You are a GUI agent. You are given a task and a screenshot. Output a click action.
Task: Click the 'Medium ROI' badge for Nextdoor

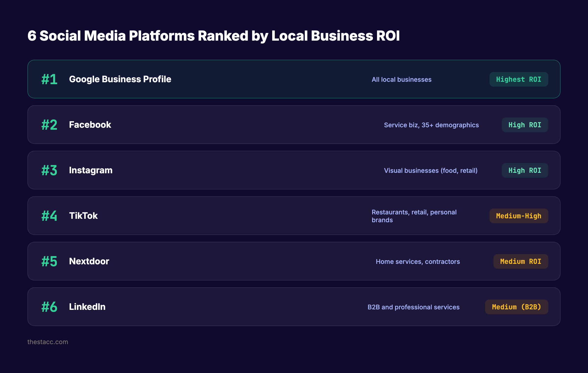(x=521, y=261)
